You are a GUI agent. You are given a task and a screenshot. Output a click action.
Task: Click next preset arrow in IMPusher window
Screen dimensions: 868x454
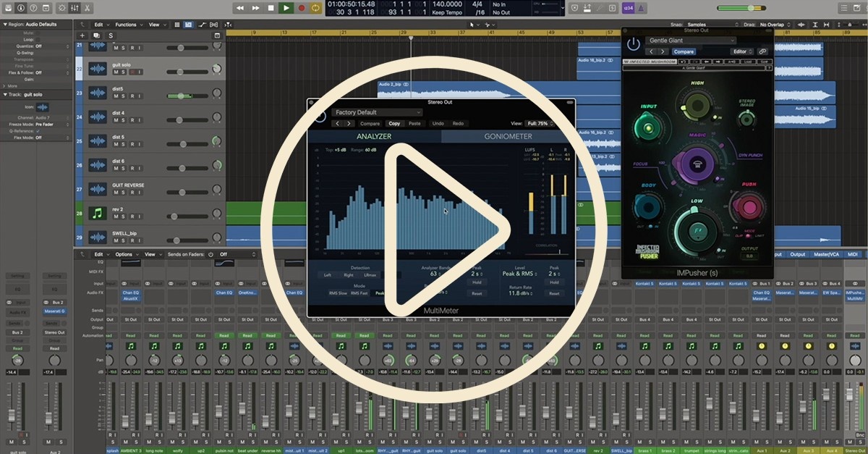point(663,51)
